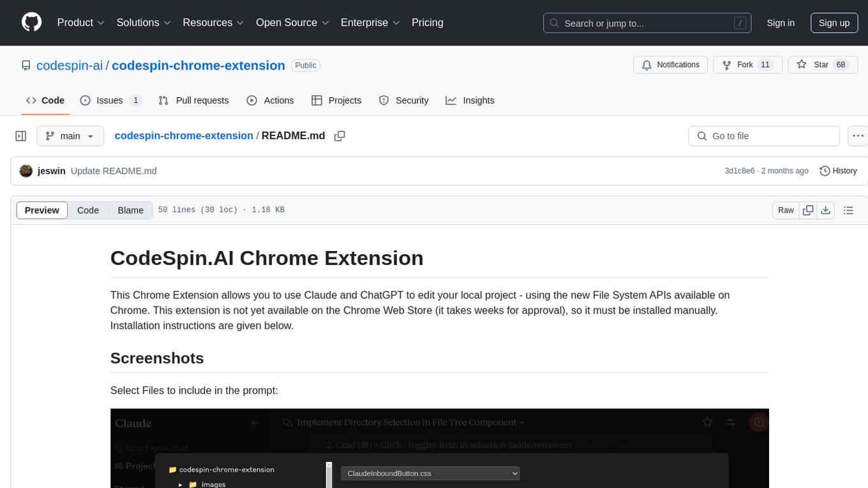This screenshot has width=868, height=488.
Task: Download the raw file
Action: click(826, 210)
